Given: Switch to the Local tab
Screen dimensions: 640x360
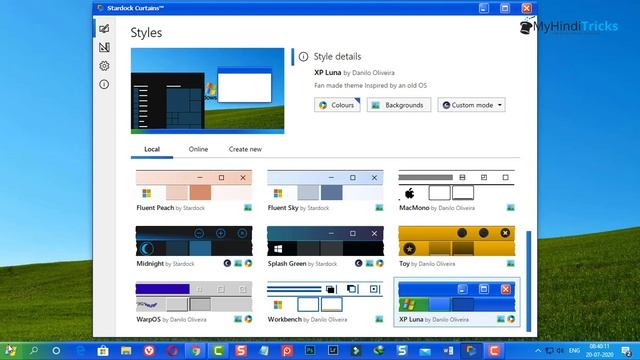Looking at the screenshot, I should coord(152,149).
